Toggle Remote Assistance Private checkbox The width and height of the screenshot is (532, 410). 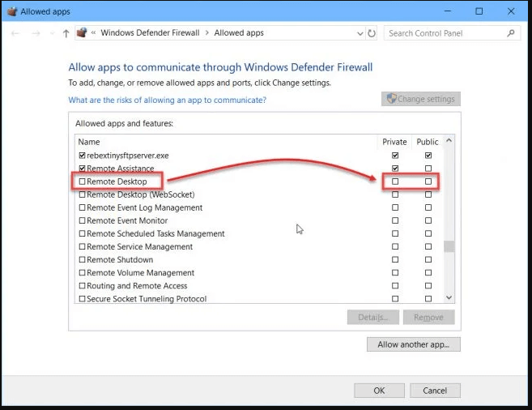(x=395, y=169)
